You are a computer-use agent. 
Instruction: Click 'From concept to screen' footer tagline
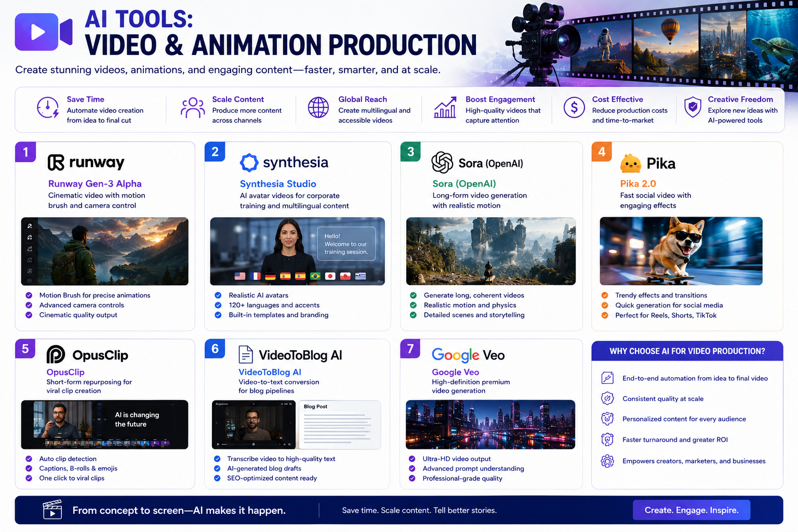[179, 510]
